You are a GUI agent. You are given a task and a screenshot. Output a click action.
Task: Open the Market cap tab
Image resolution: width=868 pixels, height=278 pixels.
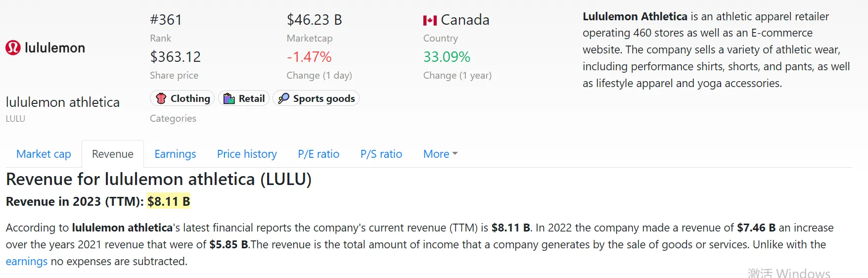click(44, 154)
